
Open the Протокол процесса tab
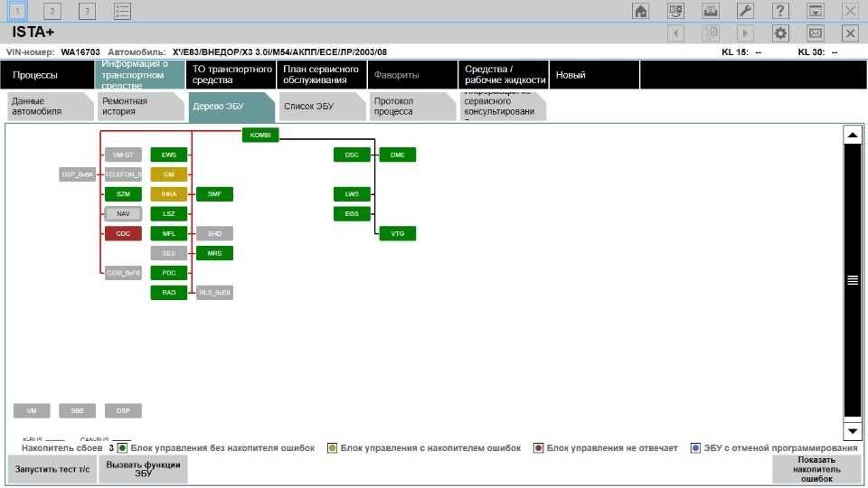click(413, 107)
